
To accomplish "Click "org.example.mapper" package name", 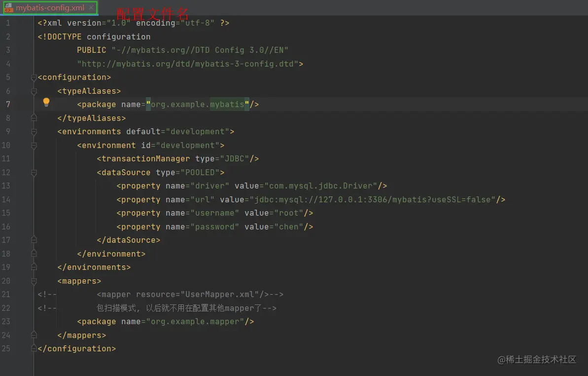I will 195,322.
